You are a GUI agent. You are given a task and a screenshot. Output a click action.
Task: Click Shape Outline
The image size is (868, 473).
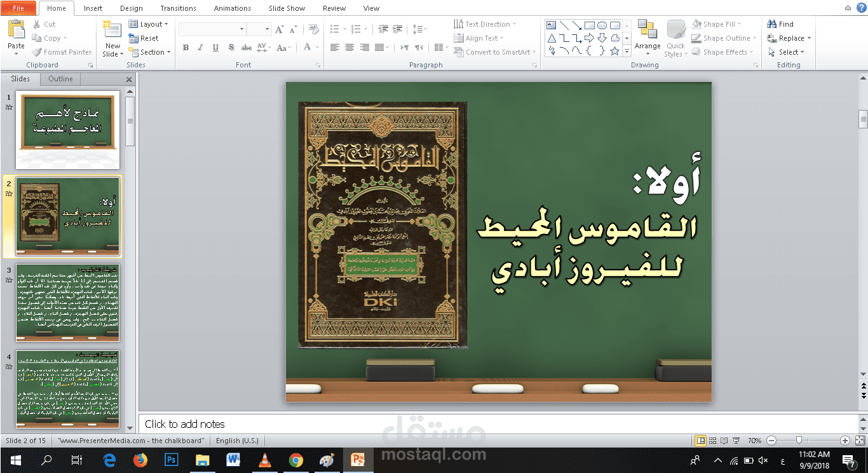pyautogui.click(x=724, y=38)
